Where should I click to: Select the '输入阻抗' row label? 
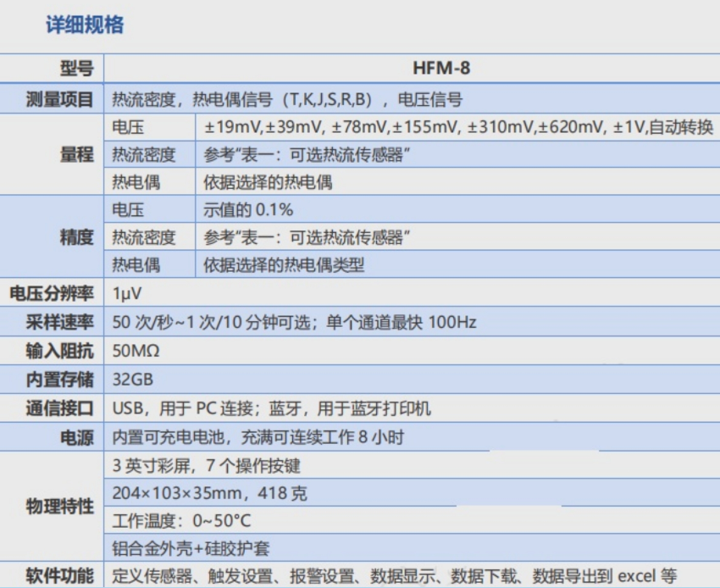(x=59, y=351)
